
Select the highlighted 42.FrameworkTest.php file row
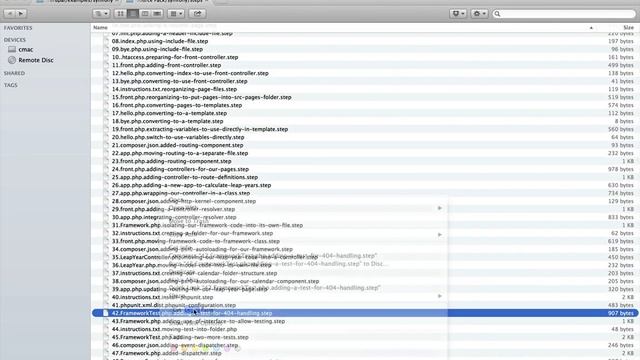[365, 313]
